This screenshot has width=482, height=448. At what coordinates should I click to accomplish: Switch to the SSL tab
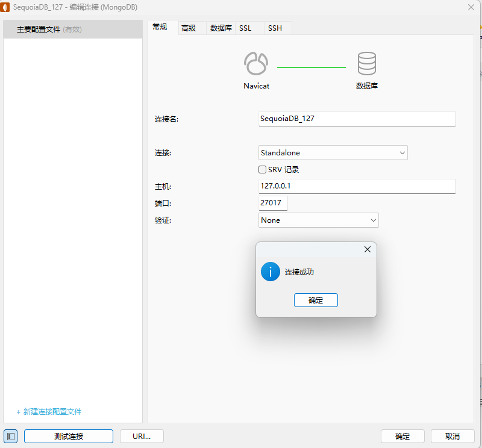[x=245, y=28]
